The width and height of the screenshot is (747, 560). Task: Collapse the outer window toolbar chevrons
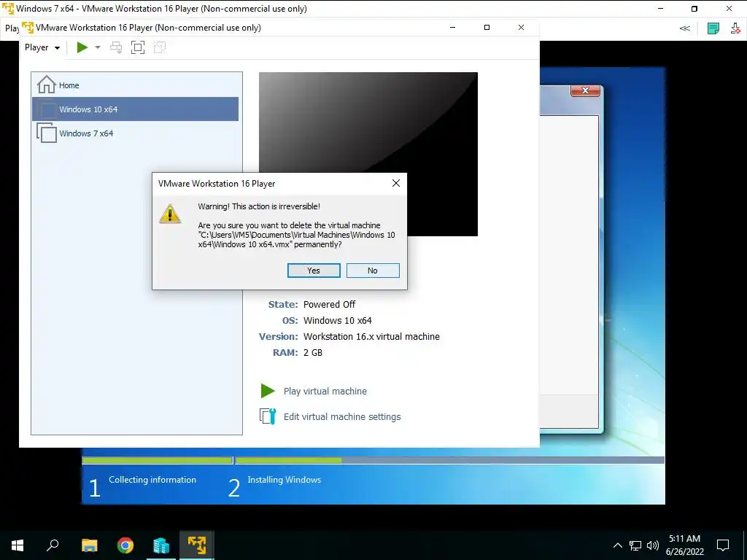click(684, 28)
